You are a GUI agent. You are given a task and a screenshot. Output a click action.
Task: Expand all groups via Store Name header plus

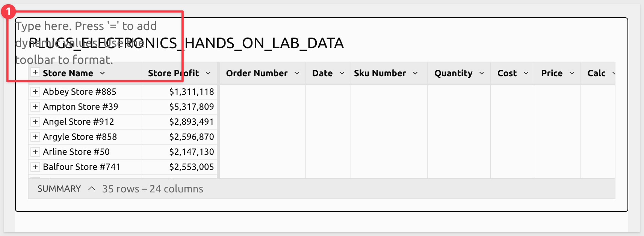coord(35,73)
